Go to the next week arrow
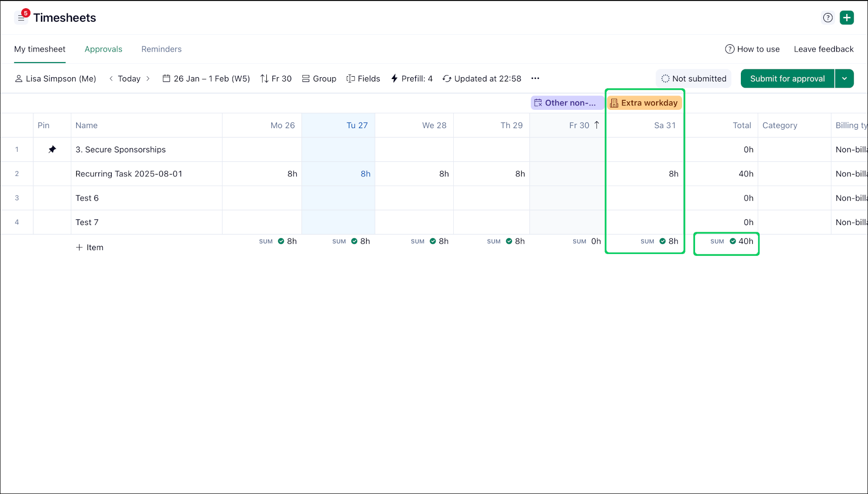The width and height of the screenshot is (868, 494). point(148,79)
